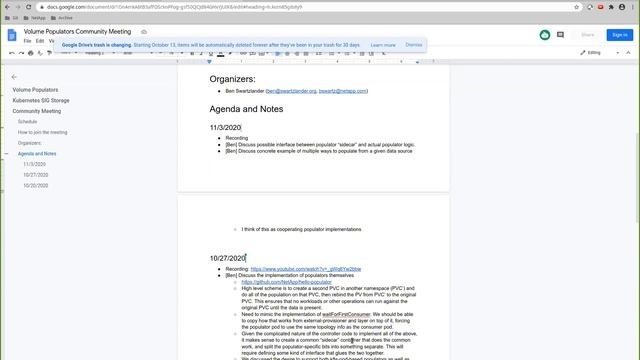Click the left indent ruler marker
This screenshot has width=640, height=360.
pyautogui.click(x=209, y=62)
